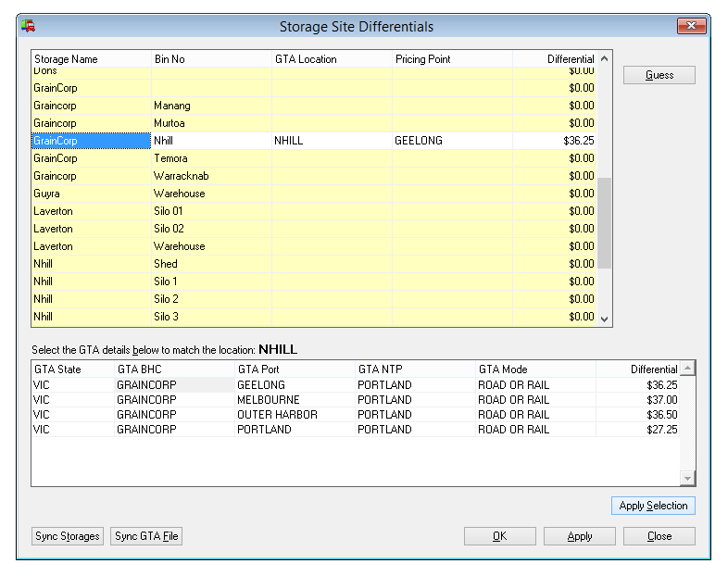Click the GTA list scroll down arrow
Viewport: 728px width, 576px height.
coord(687,478)
